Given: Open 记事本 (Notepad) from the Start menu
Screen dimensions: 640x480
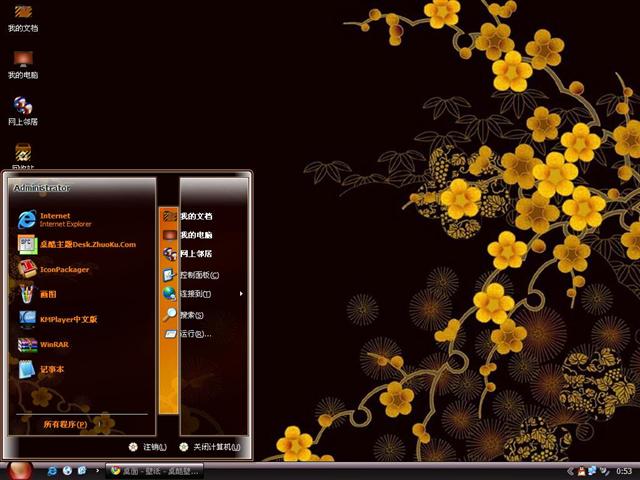Looking at the screenshot, I should point(52,369).
